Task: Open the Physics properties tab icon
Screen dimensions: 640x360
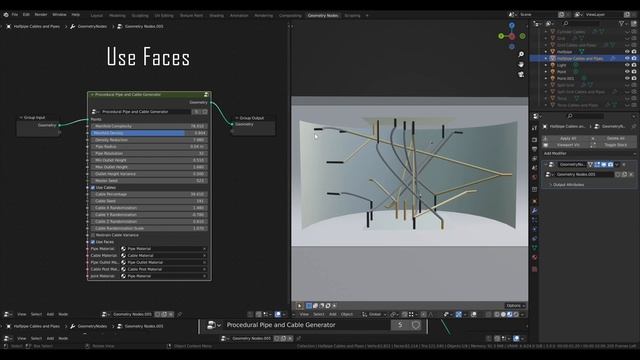Action: [535, 229]
